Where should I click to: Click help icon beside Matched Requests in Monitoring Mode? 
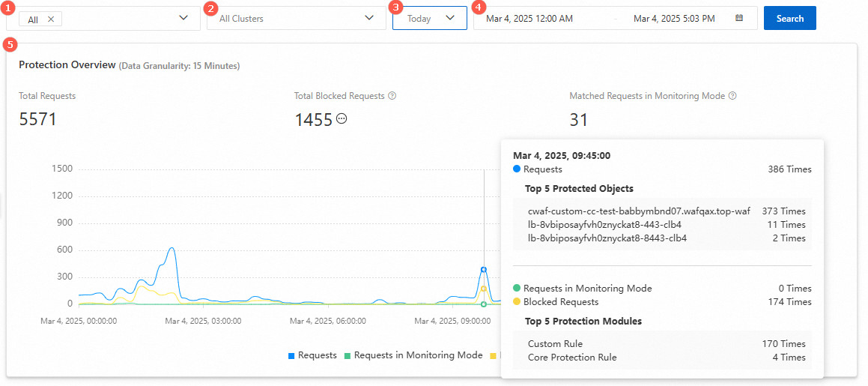coord(733,96)
